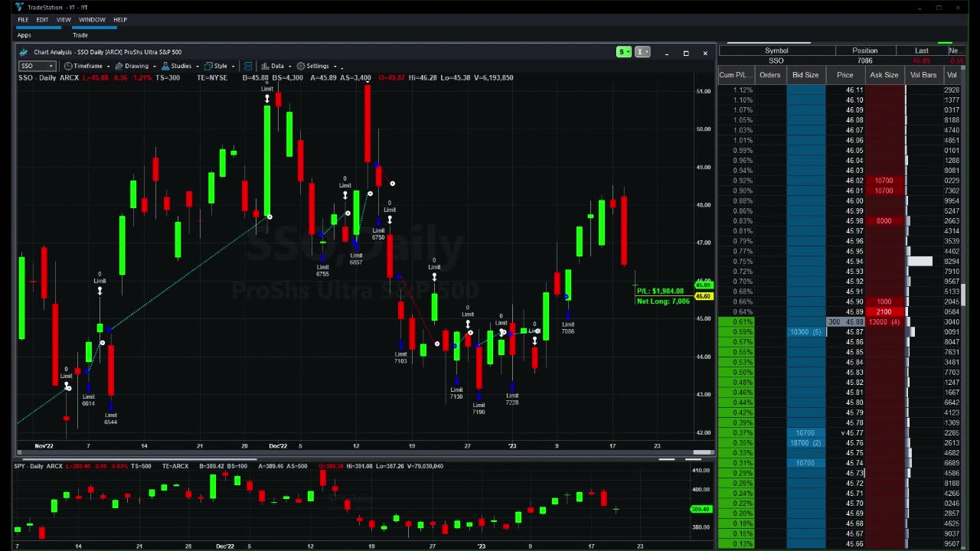Click the Position header in Matrix

click(865, 51)
